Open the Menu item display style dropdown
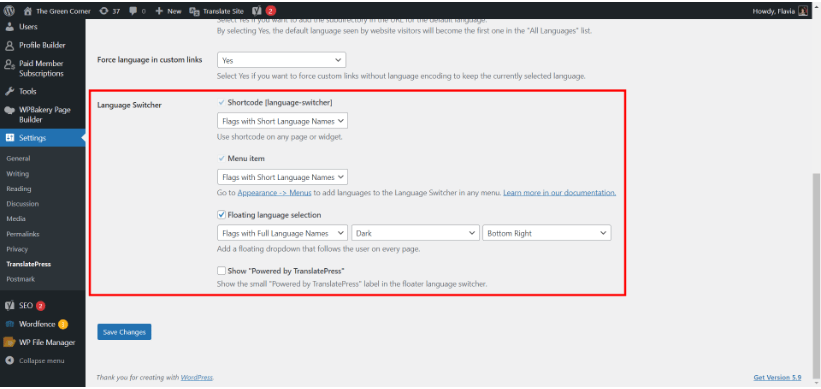Image resolution: width=821 pixels, height=389 pixels. 283,177
